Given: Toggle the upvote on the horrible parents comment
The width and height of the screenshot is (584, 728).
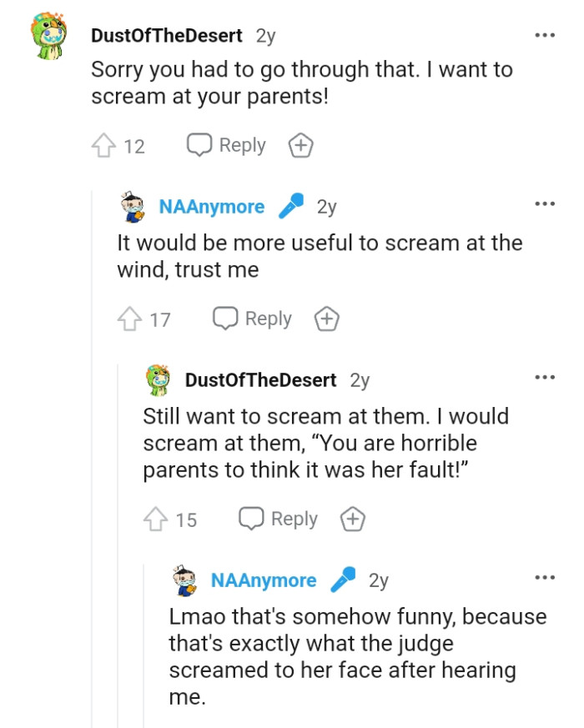Looking at the screenshot, I should coord(155,518).
